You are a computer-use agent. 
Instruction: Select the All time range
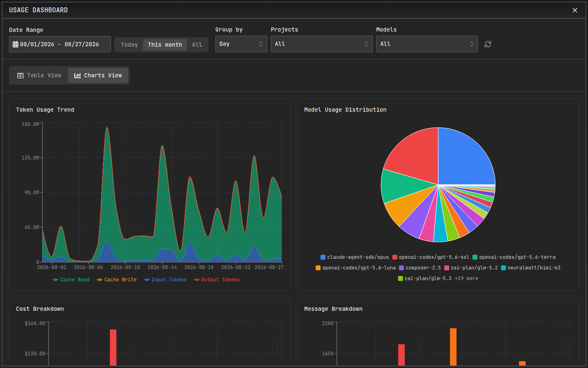(x=197, y=45)
